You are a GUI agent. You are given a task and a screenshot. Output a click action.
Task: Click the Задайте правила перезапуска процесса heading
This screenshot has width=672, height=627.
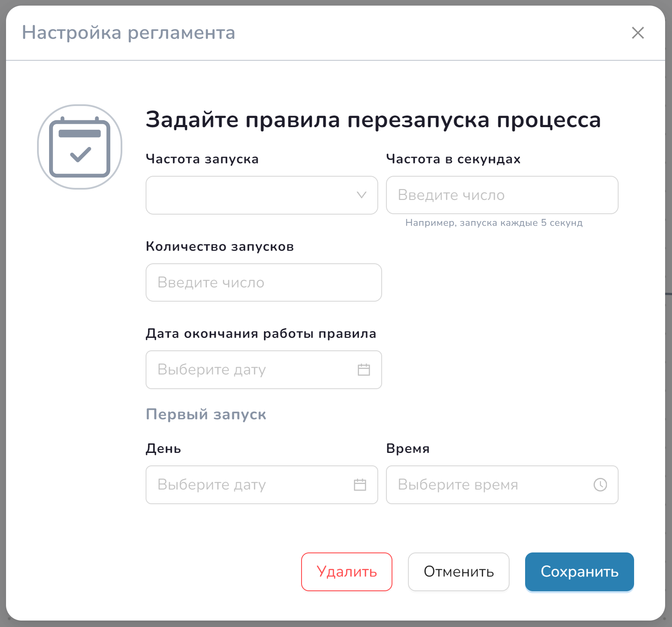pyautogui.click(x=373, y=120)
